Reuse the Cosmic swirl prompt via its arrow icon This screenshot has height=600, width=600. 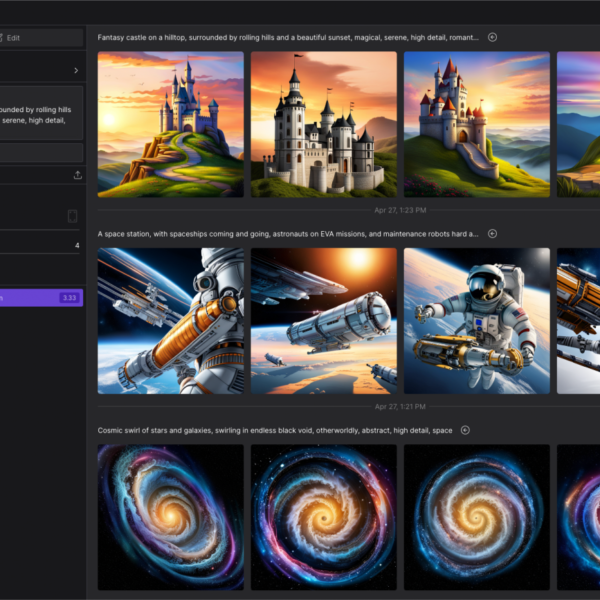tap(465, 430)
